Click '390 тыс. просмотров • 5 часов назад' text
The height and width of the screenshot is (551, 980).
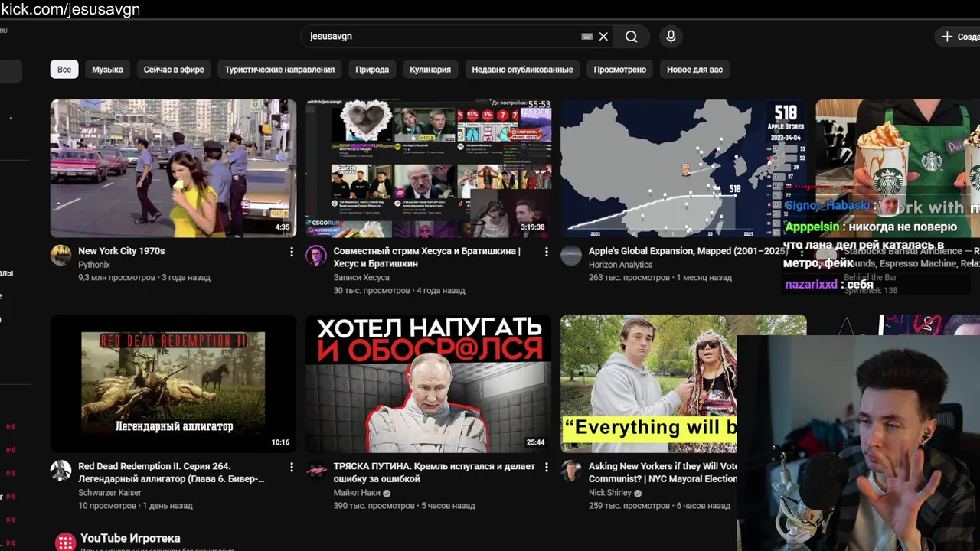point(404,506)
